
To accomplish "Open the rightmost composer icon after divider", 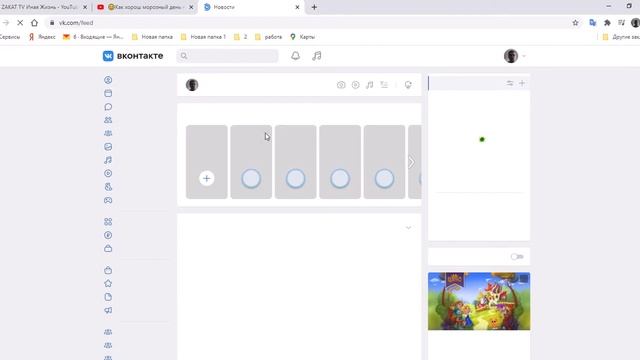I will click(408, 85).
